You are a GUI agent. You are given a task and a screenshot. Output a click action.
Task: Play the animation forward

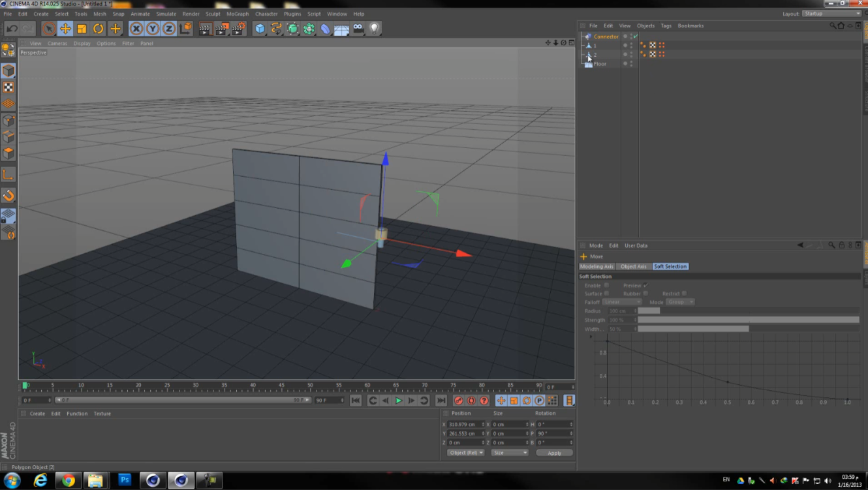tap(398, 401)
